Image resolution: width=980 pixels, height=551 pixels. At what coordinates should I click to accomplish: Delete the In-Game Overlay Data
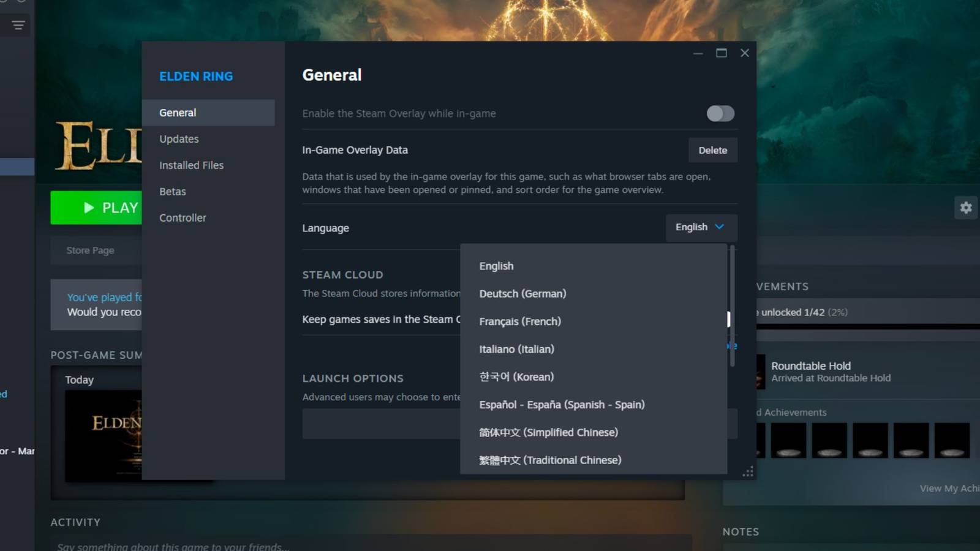tap(712, 150)
